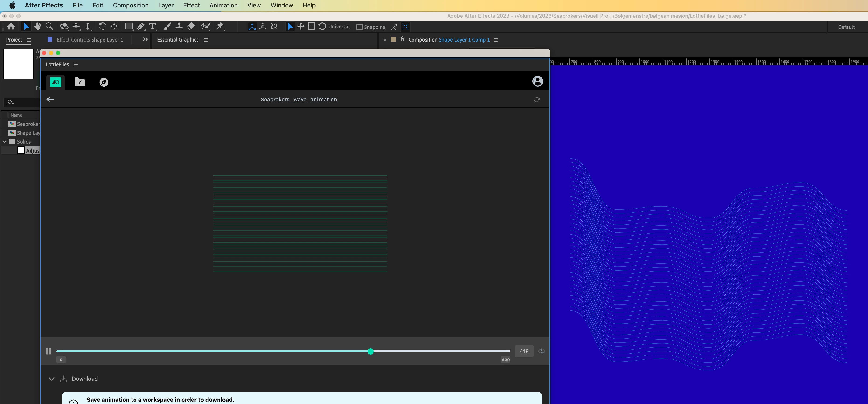Collapse the Download section chevron
The height and width of the screenshot is (404, 868).
[51, 379]
